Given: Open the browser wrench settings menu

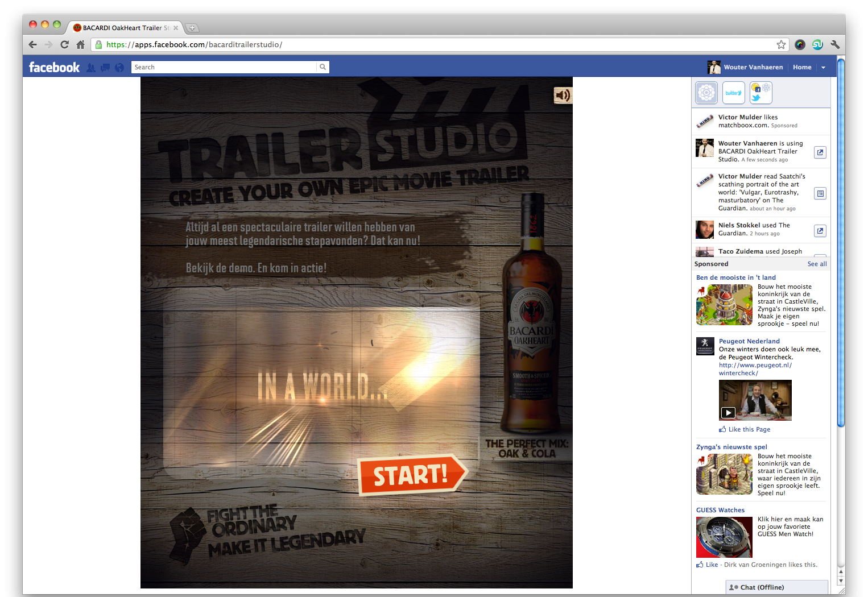Looking at the screenshot, I should pos(835,44).
